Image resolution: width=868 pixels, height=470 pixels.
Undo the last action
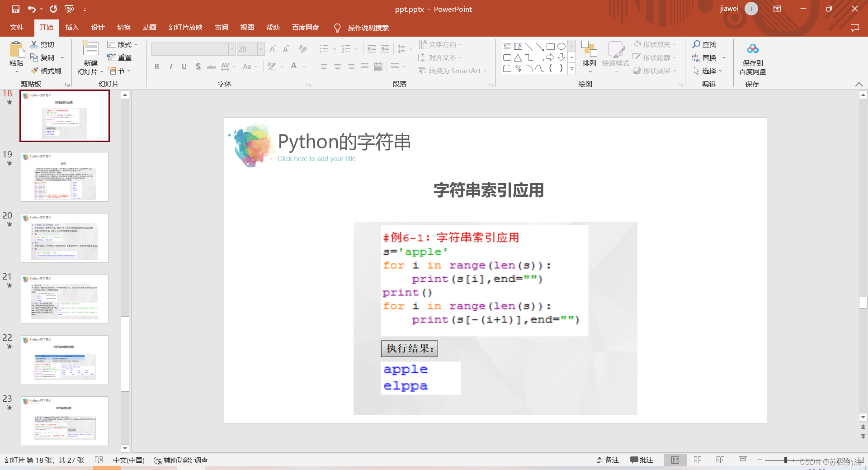31,9
